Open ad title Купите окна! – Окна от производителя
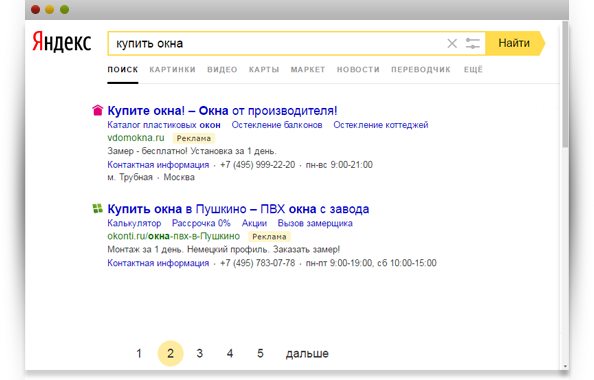Screen dimensions: 594x380 (x=222, y=111)
